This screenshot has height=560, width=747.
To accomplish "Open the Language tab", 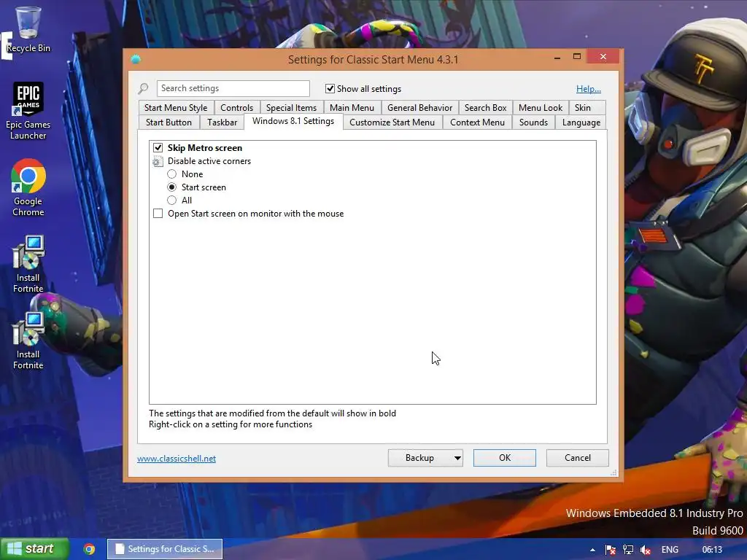I will 581,122.
